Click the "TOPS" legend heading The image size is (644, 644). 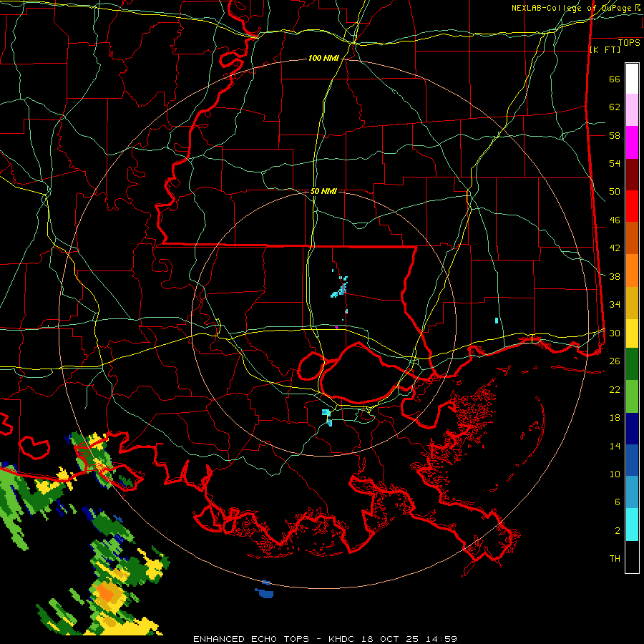coord(629,43)
